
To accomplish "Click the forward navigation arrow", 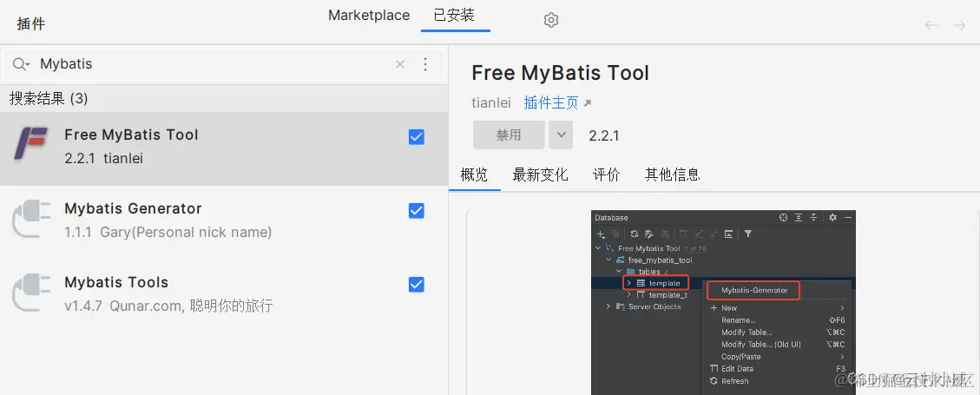I will pyautogui.click(x=959, y=25).
